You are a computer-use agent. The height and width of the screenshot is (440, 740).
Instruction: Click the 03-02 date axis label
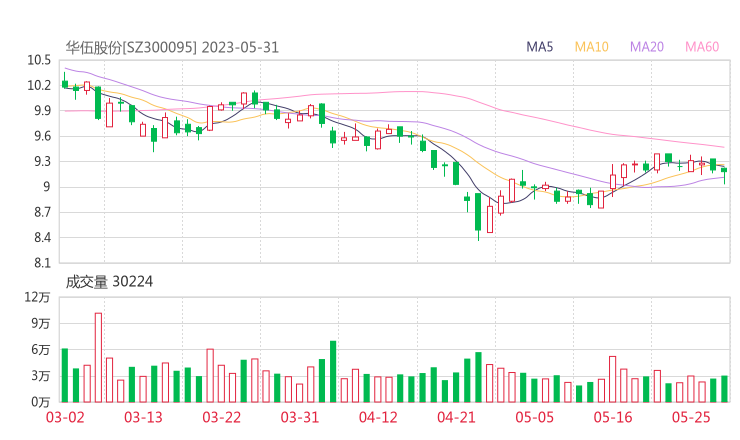pyautogui.click(x=65, y=417)
